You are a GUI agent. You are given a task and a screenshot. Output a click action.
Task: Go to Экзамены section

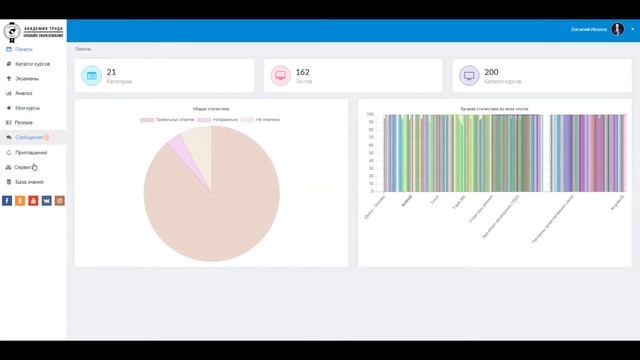point(27,78)
